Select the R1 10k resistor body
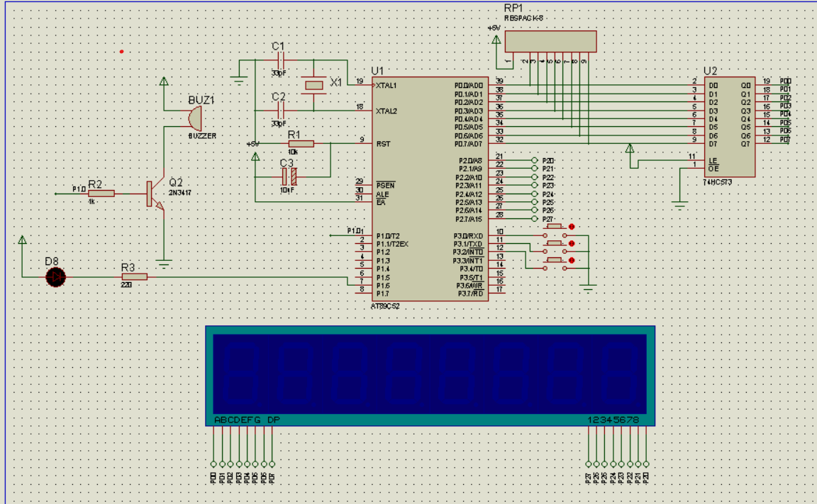817x504 pixels. coord(301,144)
